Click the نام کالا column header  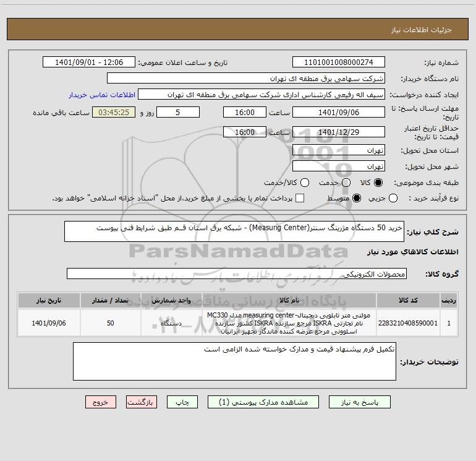[x=289, y=300]
